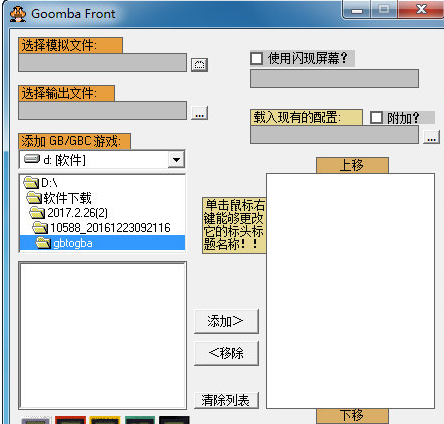Click browse button for existing config

tap(431, 137)
